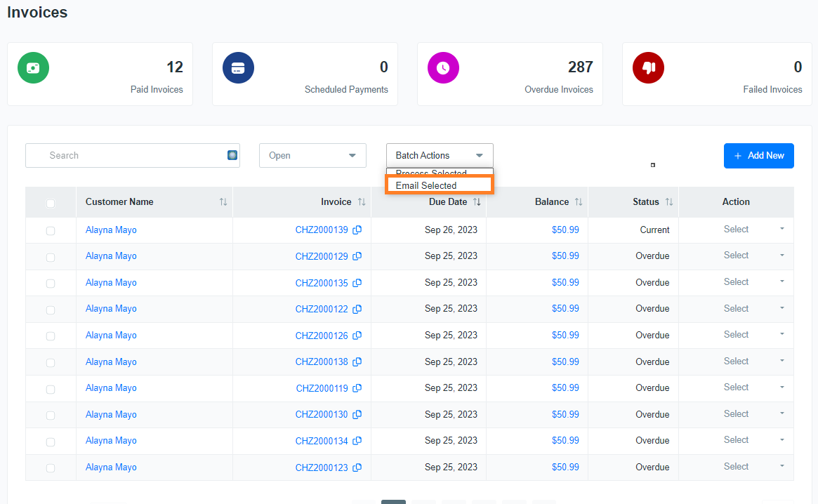Open the Open status filter dropdown
This screenshot has width=818, height=504.
[312, 155]
